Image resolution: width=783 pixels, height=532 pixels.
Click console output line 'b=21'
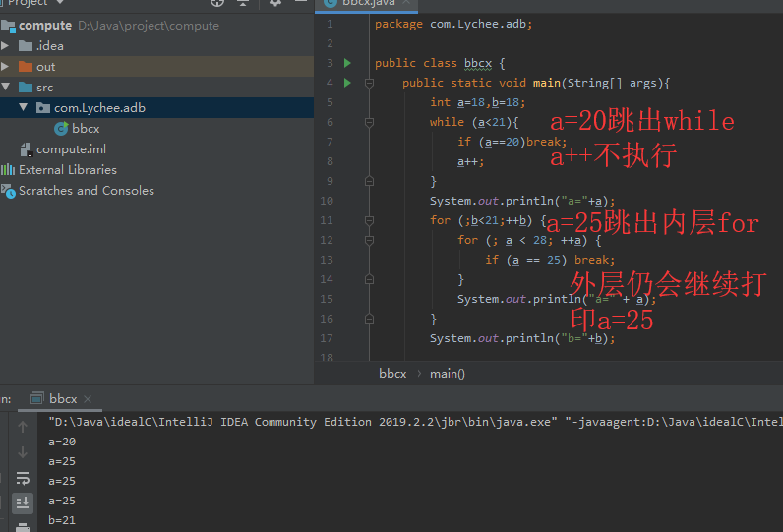62,520
